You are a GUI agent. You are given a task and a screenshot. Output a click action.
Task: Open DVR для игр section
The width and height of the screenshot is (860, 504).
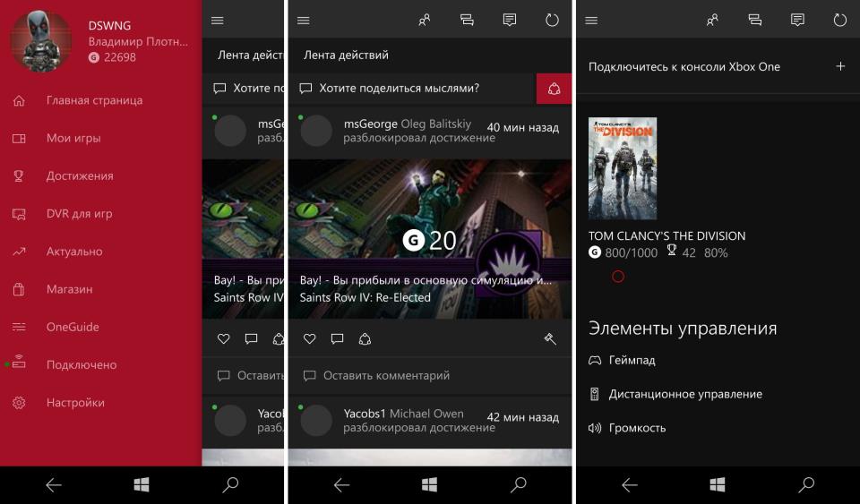(x=79, y=214)
